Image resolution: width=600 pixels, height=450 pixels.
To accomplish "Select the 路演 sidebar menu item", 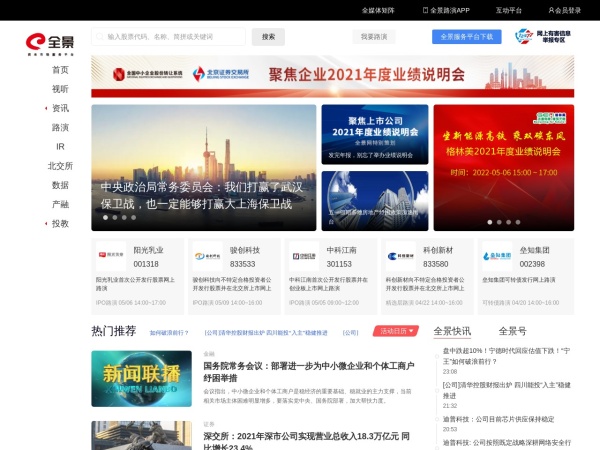I will point(60,128).
